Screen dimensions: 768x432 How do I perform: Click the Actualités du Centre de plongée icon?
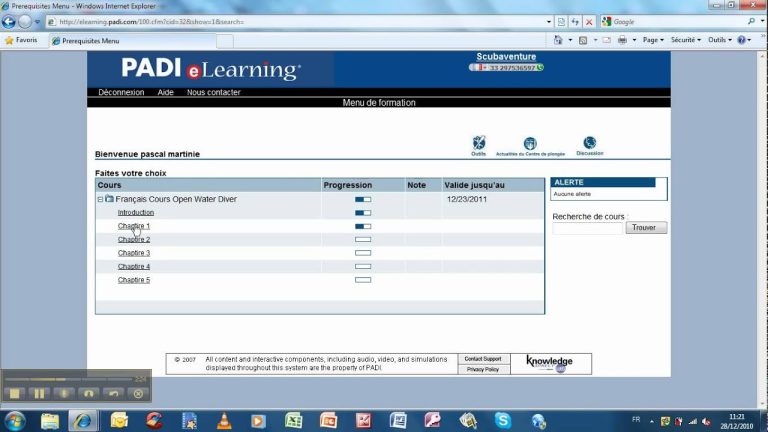coord(530,144)
